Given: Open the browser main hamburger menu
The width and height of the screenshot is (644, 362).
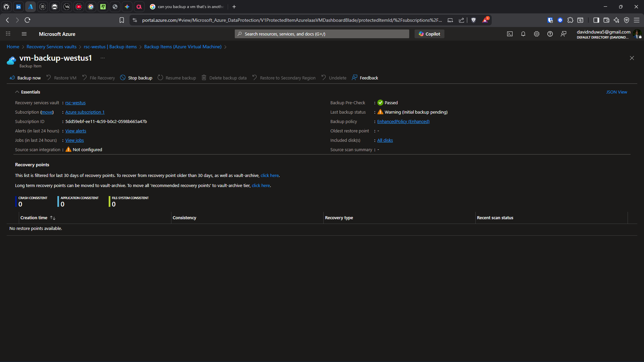Looking at the screenshot, I should tap(637, 20).
